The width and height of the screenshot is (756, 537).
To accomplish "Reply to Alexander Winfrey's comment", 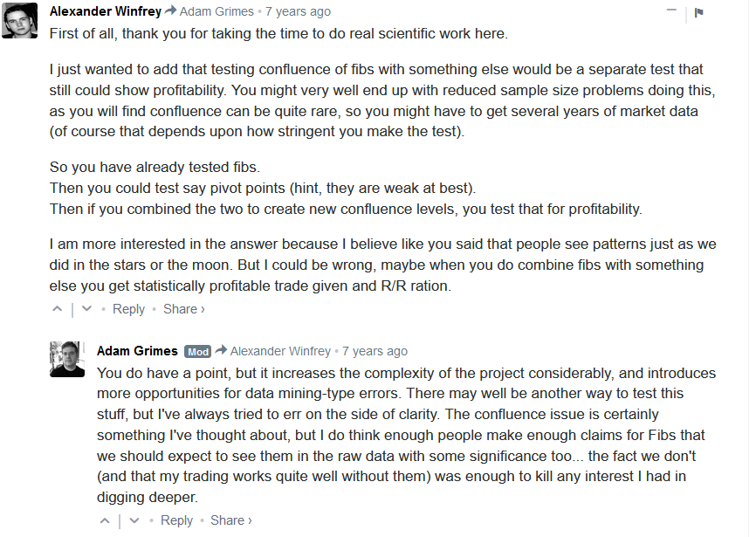I will [x=128, y=309].
